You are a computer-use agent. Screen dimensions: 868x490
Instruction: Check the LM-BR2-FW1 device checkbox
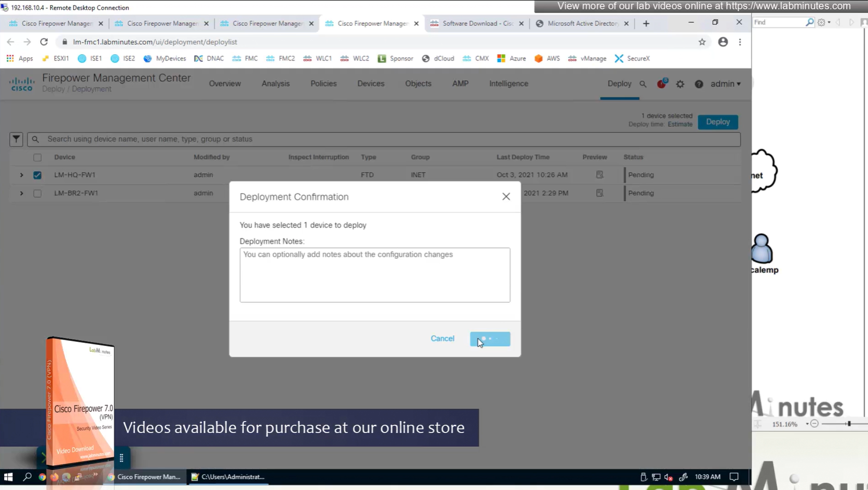coord(37,193)
